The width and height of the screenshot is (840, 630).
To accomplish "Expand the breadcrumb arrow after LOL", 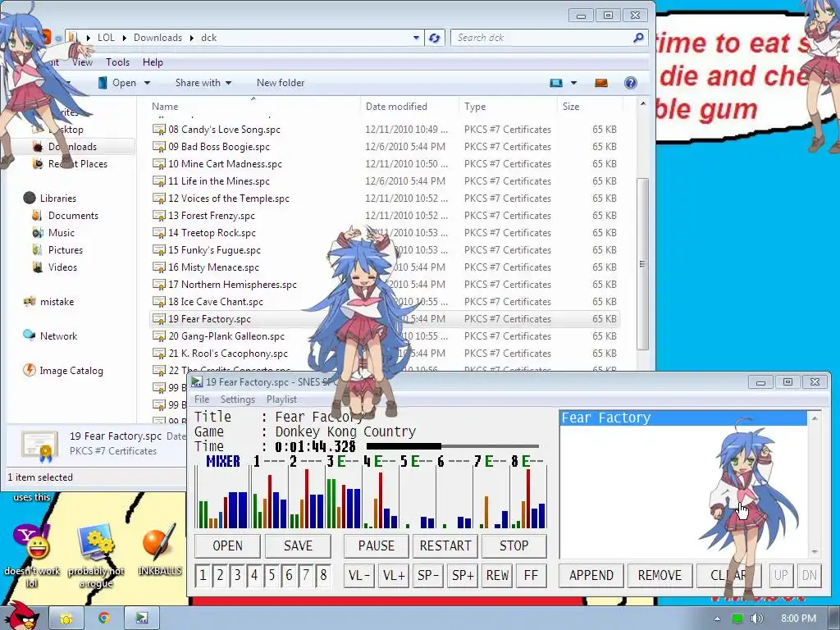I will point(125,38).
